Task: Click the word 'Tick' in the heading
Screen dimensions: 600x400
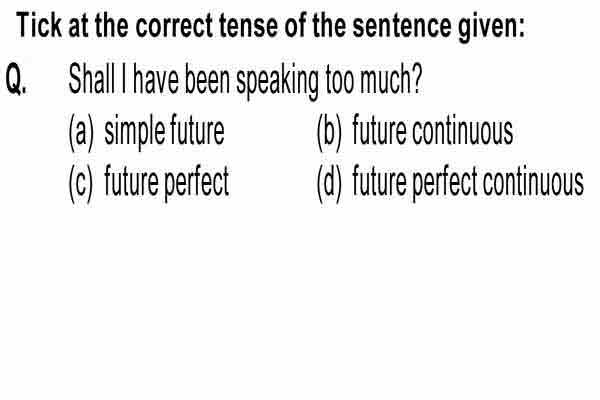Action: 39,24
